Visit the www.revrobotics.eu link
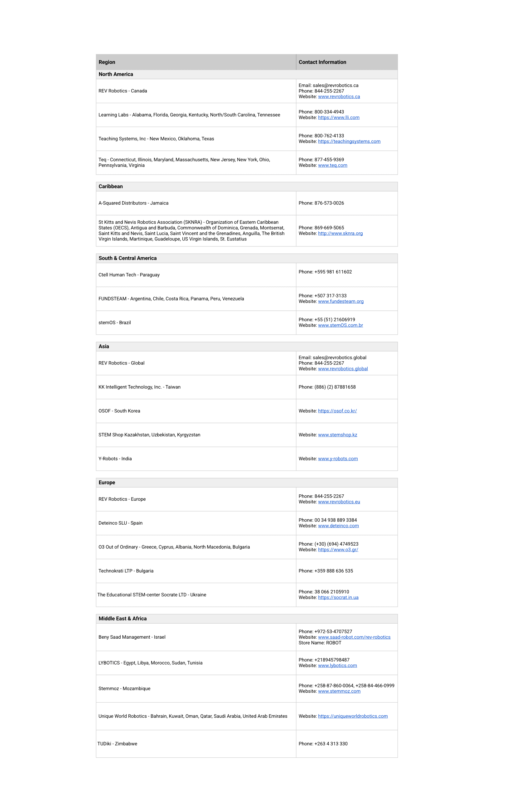Viewport: 531px width, 812px height. point(339,502)
